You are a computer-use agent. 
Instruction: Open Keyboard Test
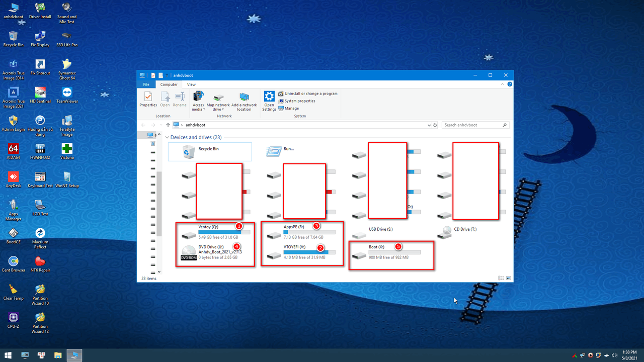[40, 180]
